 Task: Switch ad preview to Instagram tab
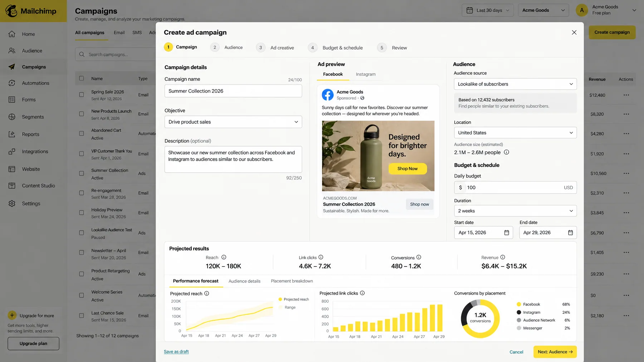click(366, 74)
